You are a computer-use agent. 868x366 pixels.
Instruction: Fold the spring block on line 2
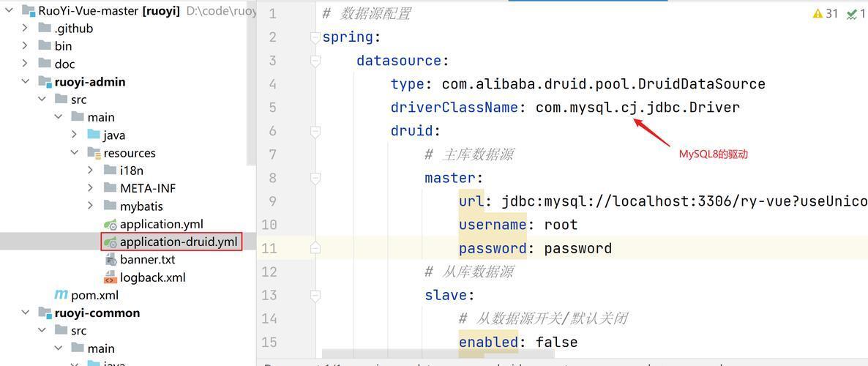pyautogui.click(x=315, y=37)
